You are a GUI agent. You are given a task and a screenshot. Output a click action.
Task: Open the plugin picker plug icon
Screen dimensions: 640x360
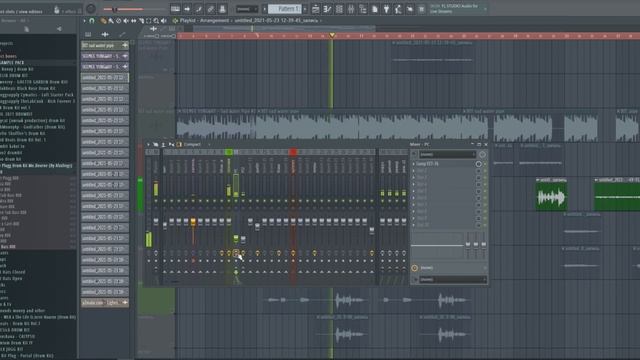coord(386,9)
